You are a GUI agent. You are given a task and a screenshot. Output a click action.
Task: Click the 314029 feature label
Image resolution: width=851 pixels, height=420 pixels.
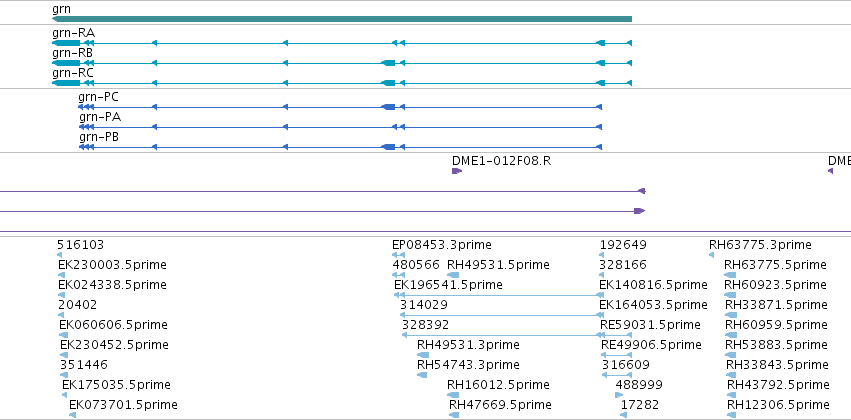click(x=424, y=305)
